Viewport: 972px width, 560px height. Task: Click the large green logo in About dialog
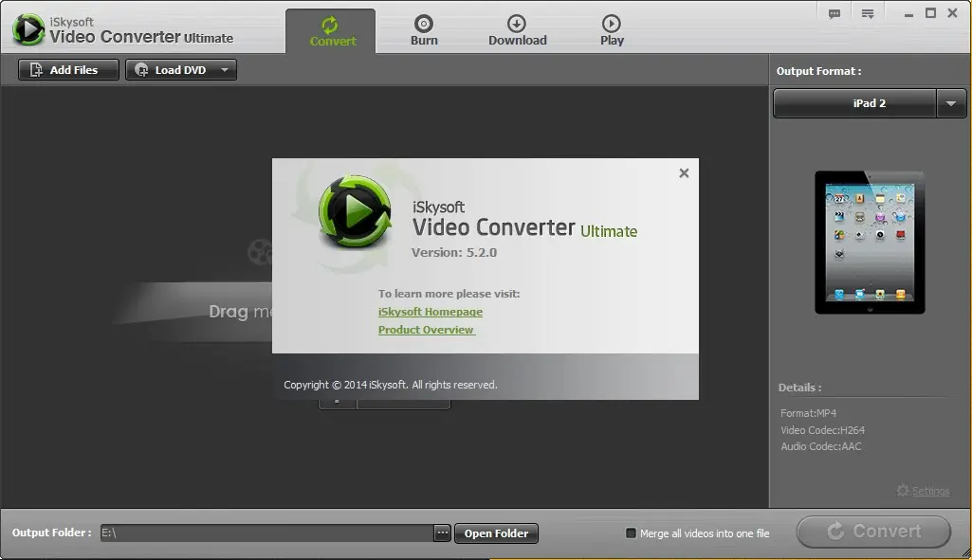[355, 212]
